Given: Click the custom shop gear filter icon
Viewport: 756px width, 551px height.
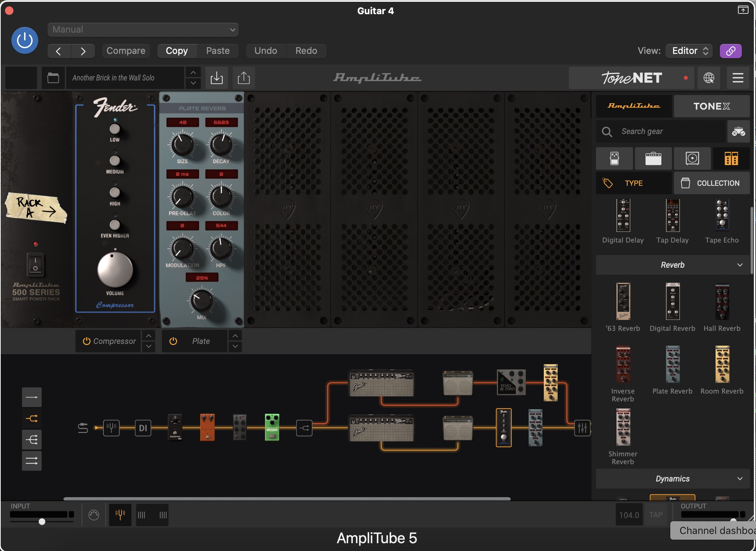Looking at the screenshot, I should [739, 132].
